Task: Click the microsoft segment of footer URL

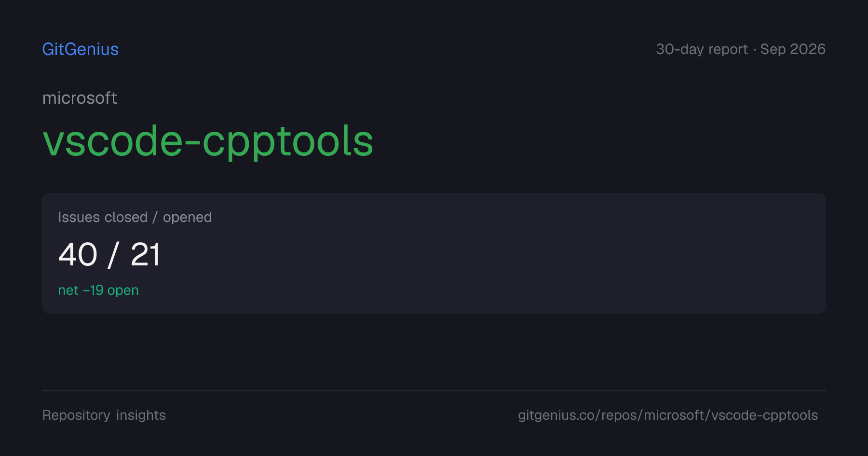Action: coord(674,415)
